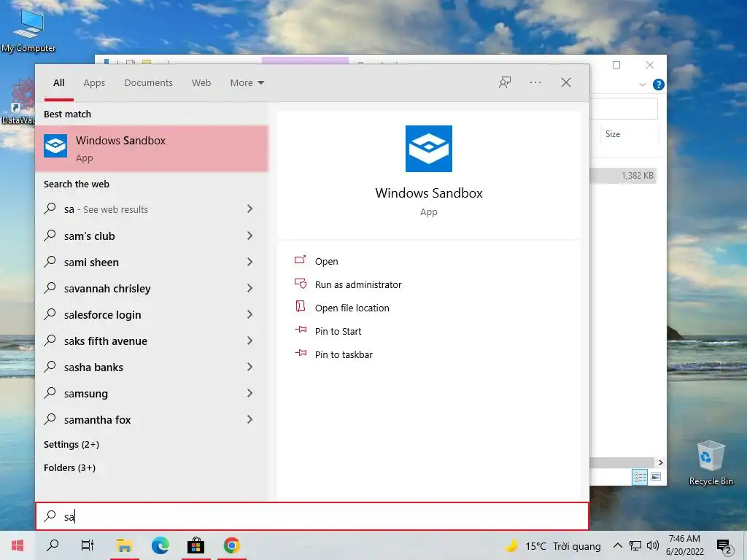
Task: Expand the sami sheen suggestion arrow
Action: click(x=249, y=262)
